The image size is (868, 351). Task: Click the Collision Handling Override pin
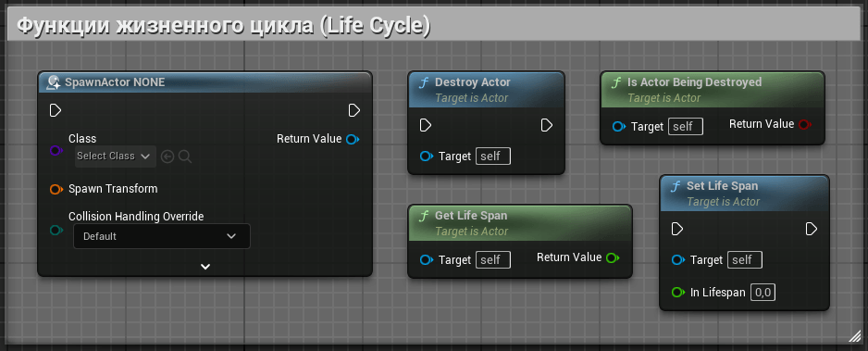[56, 230]
